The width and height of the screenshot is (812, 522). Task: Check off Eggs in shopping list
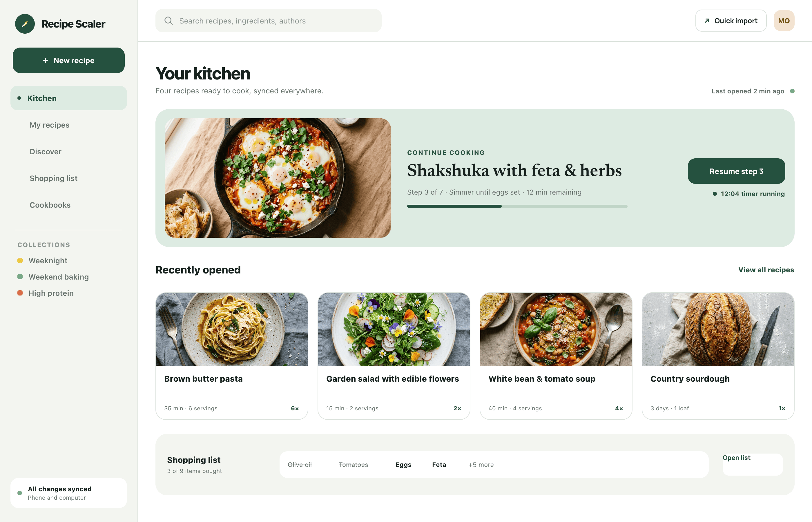[403, 464]
